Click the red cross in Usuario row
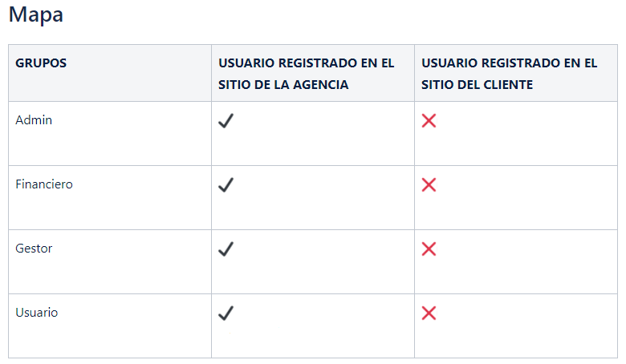This screenshot has width=626, height=364. [x=429, y=313]
